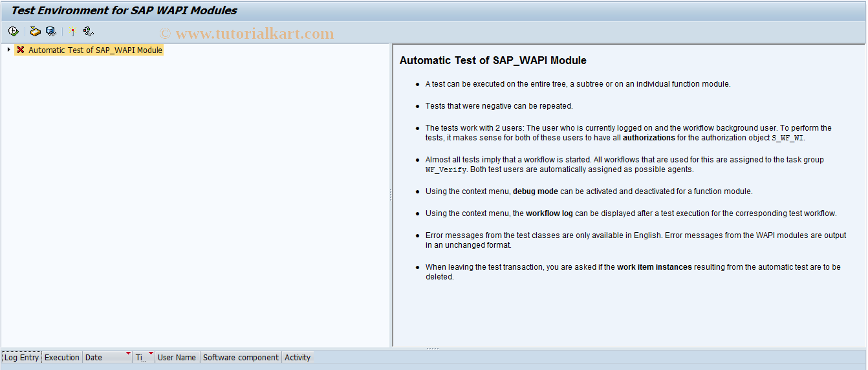
Task: Click the workflow log display icon
Action: pyautogui.click(x=89, y=31)
